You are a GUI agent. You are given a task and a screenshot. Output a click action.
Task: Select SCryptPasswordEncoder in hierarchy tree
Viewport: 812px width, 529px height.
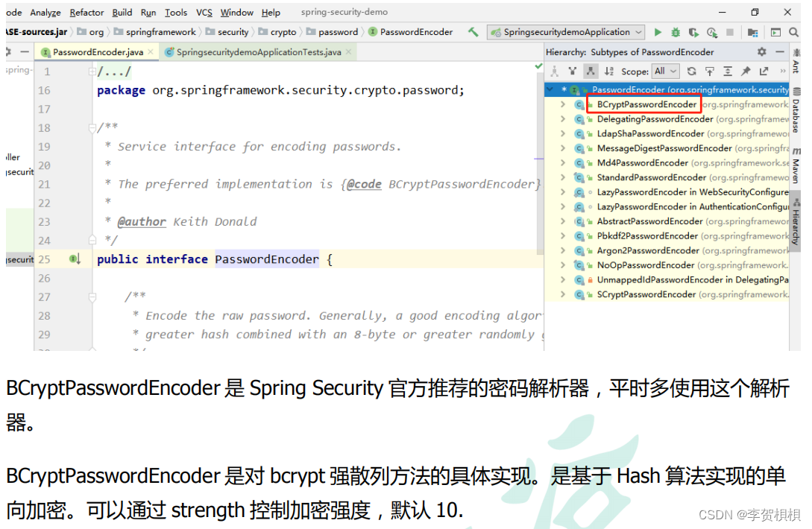click(x=646, y=294)
